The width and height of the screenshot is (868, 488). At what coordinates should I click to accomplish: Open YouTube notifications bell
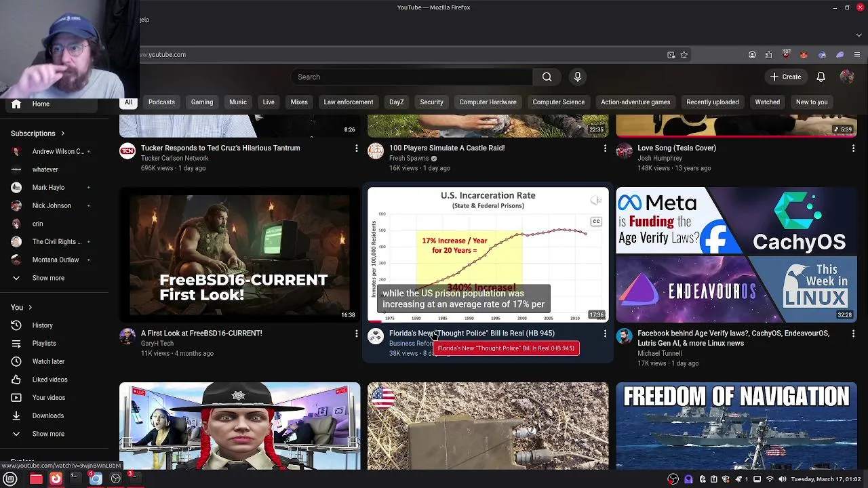(x=821, y=77)
